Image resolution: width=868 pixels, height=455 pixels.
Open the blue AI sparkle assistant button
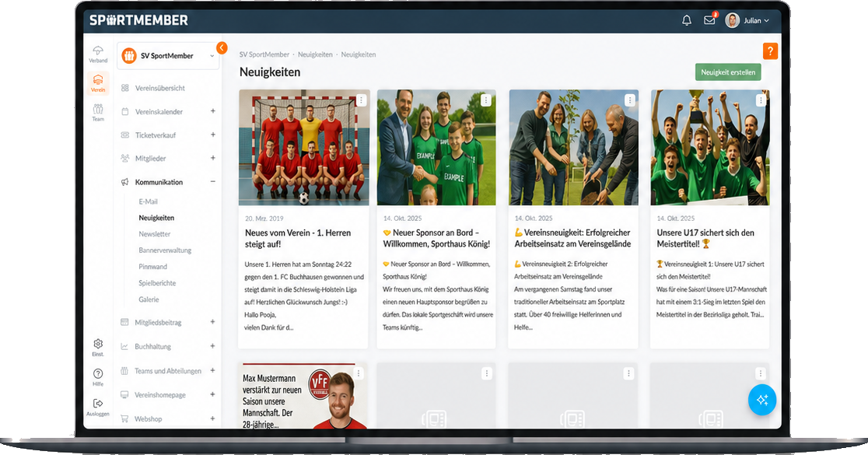tap(762, 400)
